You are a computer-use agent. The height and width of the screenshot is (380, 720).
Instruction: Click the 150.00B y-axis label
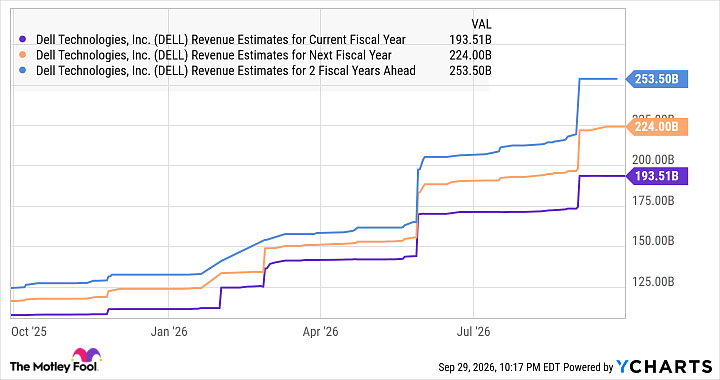click(653, 241)
